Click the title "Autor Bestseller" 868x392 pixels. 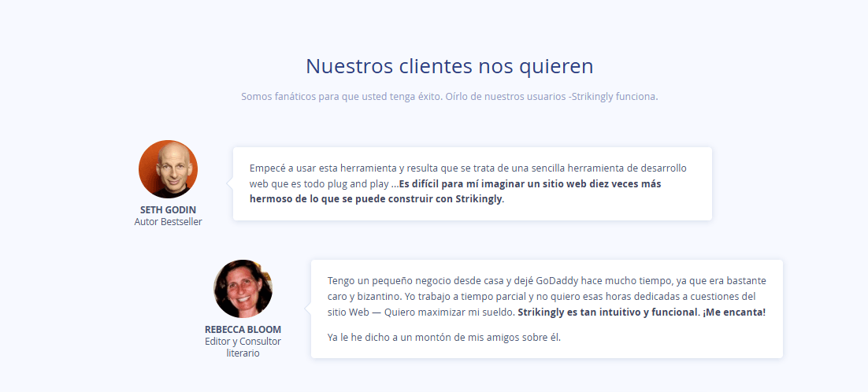169,222
